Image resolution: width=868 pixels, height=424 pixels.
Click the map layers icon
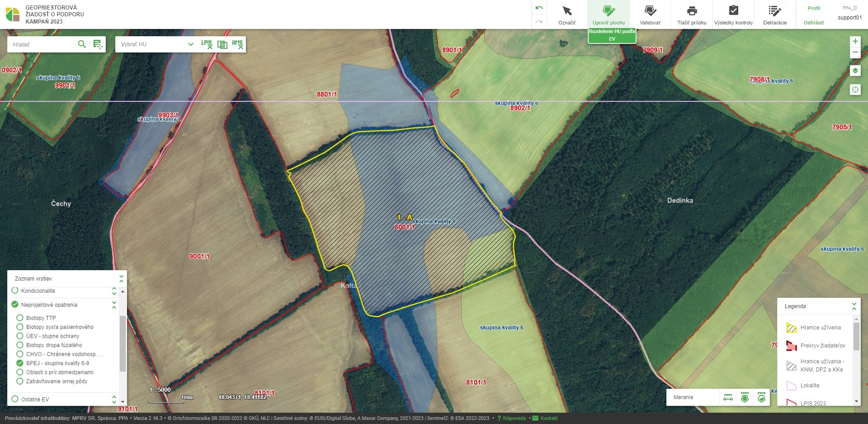855,71
